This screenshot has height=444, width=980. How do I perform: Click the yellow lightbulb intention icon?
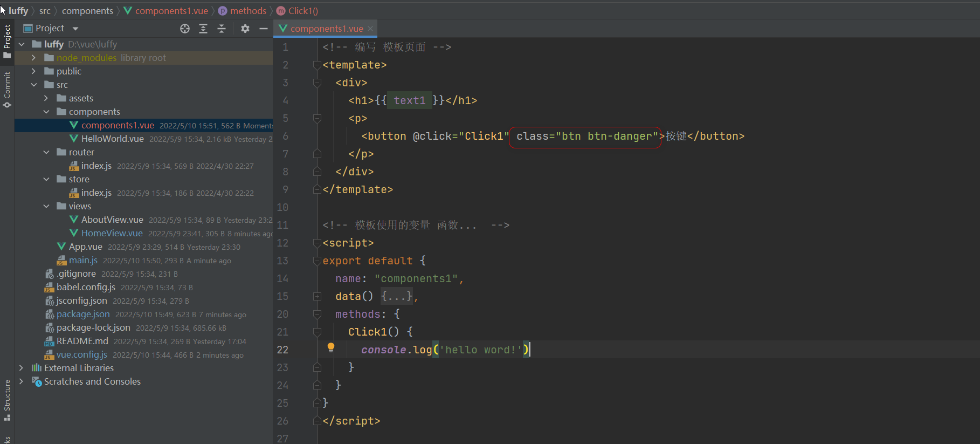[x=331, y=348]
